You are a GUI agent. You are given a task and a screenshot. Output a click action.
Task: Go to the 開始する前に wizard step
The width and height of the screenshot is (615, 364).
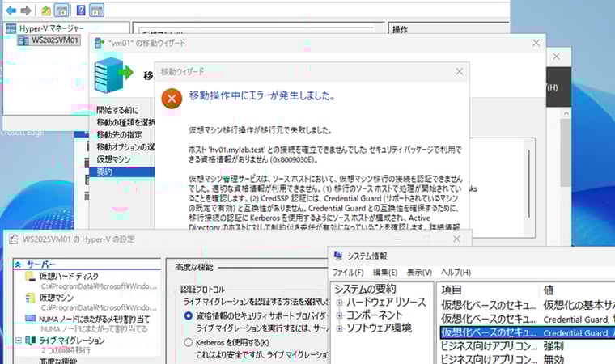coord(117,110)
